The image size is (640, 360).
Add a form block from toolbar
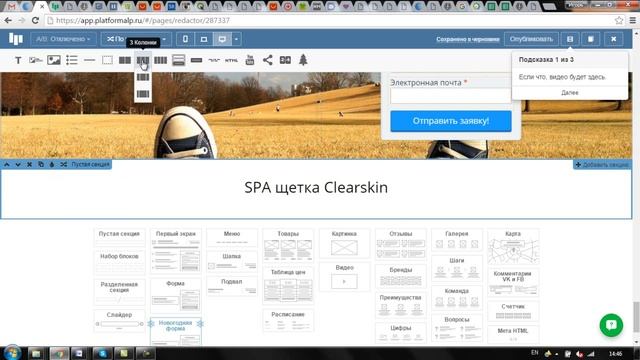coord(178,60)
